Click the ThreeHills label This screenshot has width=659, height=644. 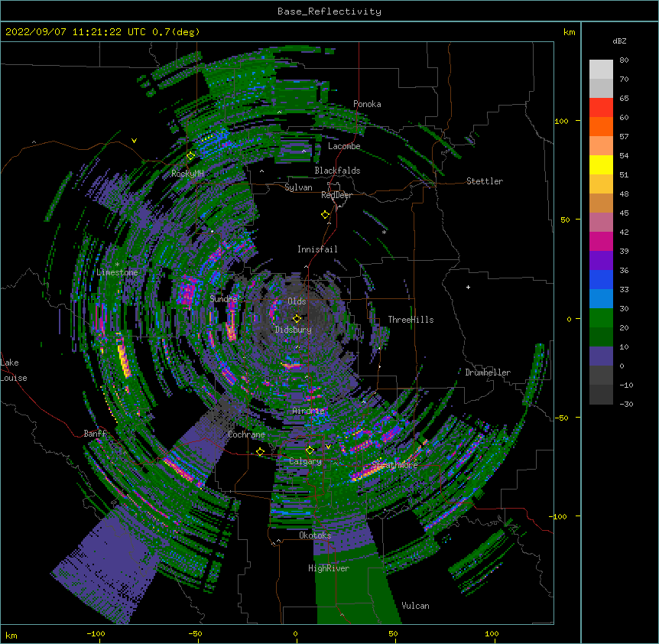point(411,320)
